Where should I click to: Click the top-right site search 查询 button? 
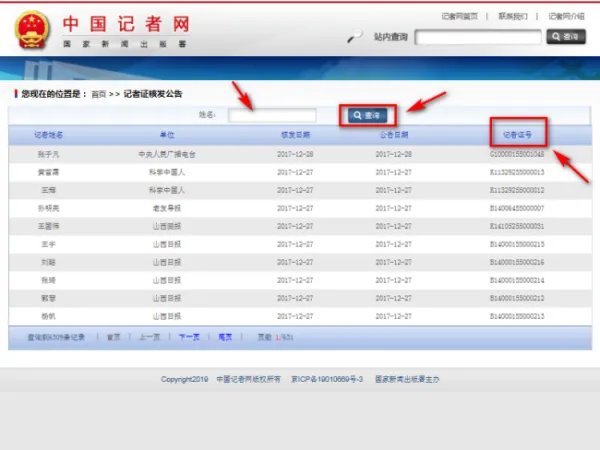click(565, 37)
